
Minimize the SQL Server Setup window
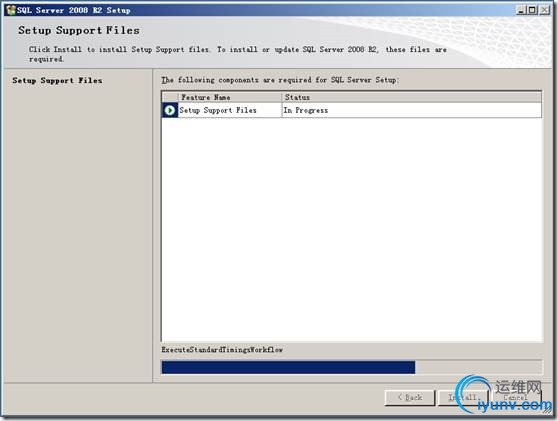[x=521, y=10]
